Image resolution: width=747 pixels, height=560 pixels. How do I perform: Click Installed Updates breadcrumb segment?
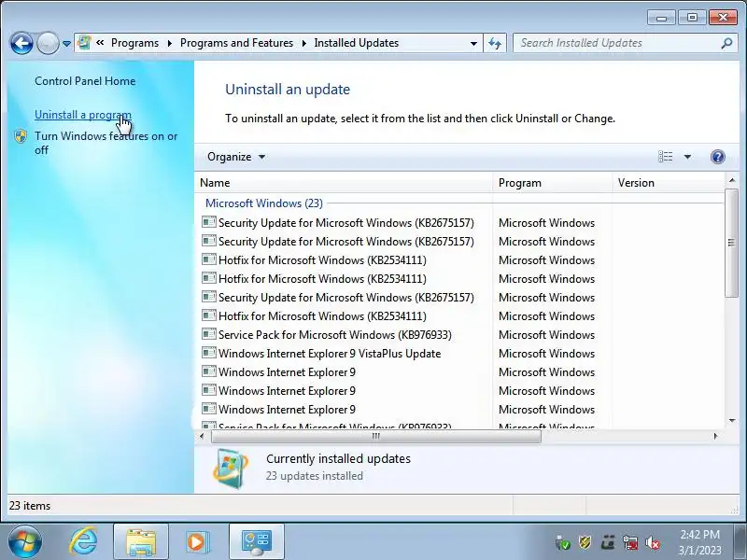[357, 43]
